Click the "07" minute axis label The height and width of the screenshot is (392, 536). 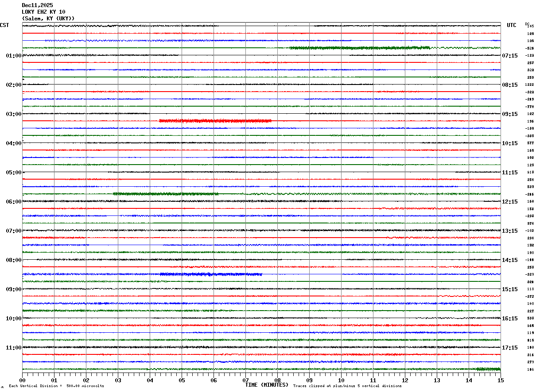coord(245,380)
